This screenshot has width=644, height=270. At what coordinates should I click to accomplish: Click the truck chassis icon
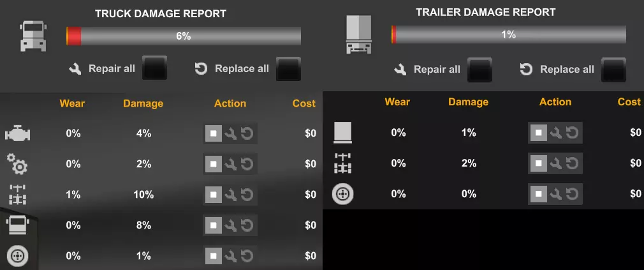[x=17, y=195]
